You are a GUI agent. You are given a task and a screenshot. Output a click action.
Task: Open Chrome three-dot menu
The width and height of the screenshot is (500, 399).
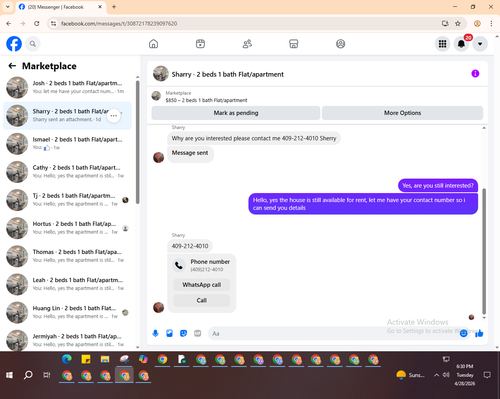tap(491, 24)
